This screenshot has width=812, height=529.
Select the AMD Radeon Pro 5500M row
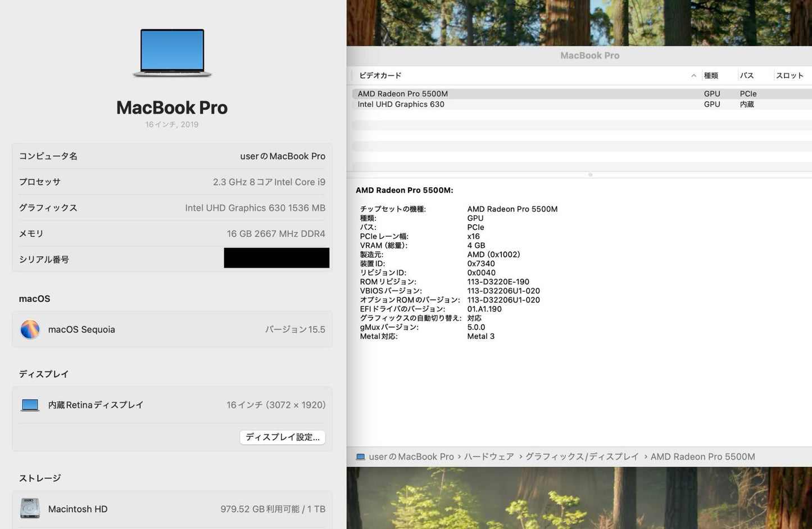click(x=582, y=94)
